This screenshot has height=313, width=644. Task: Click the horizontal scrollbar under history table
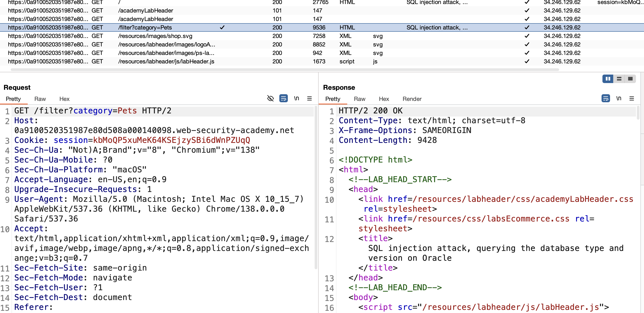[285, 70]
